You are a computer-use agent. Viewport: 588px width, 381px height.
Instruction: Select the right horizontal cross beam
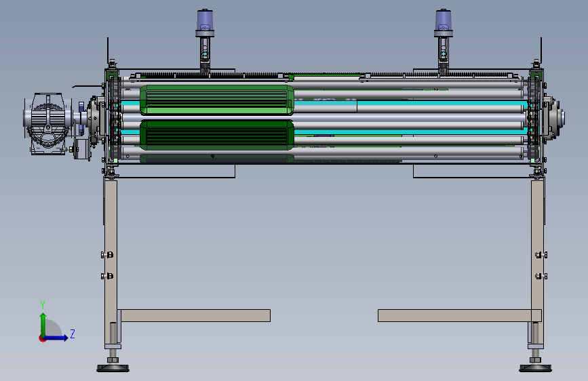(x=459, y=315)
